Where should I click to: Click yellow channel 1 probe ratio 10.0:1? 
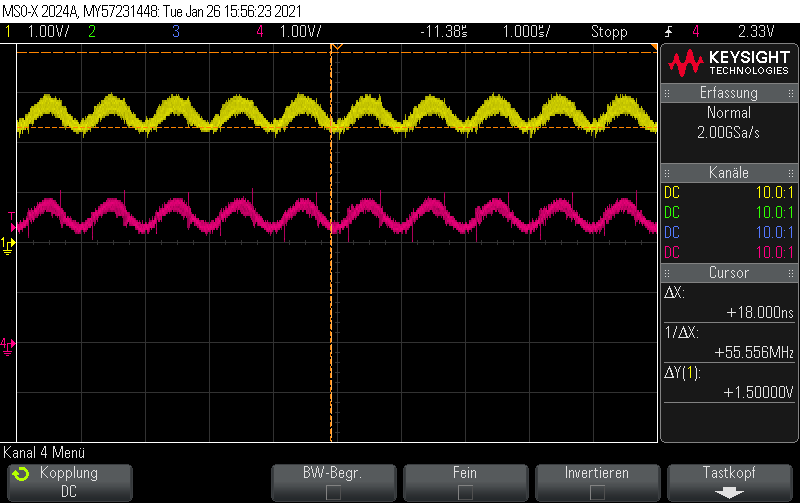click(774, 193)
